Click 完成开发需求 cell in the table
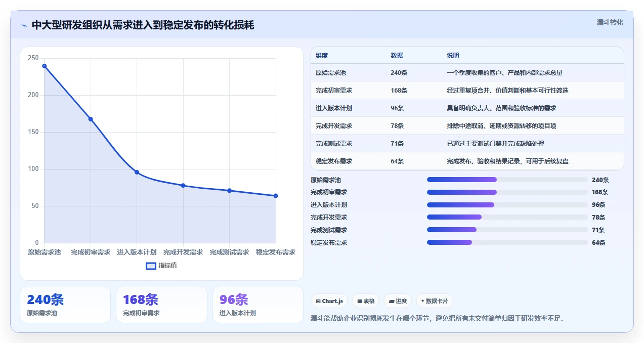This screenshot has height=343, width=644. (334, 126)
